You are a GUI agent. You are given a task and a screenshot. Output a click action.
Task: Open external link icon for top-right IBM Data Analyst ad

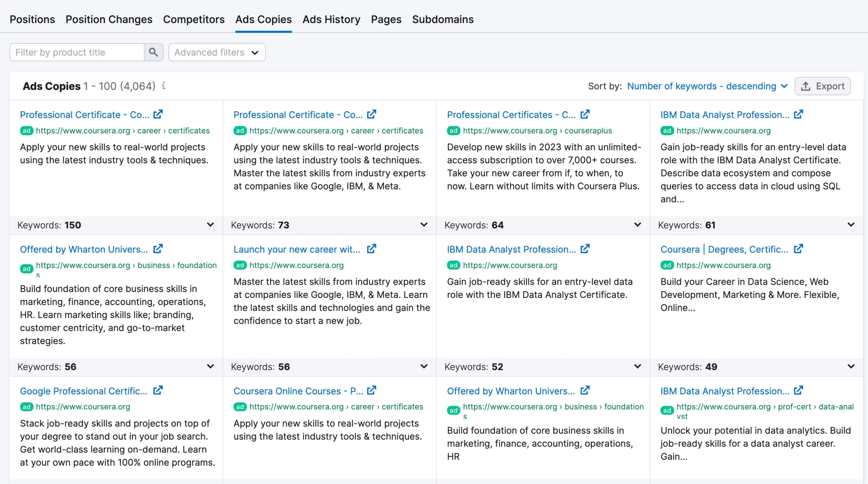(798, 115)
